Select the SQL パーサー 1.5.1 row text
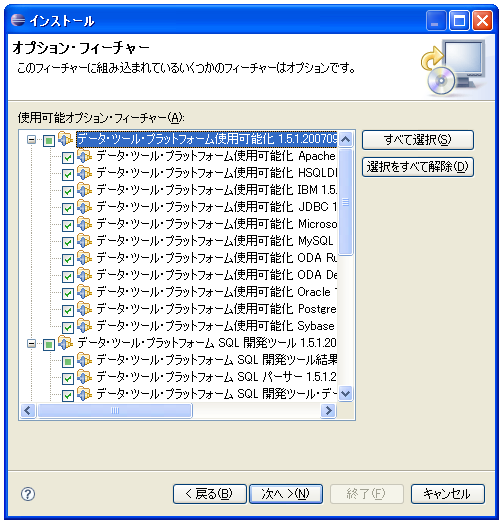Viewport: 501px width, 522px height. 217,377
